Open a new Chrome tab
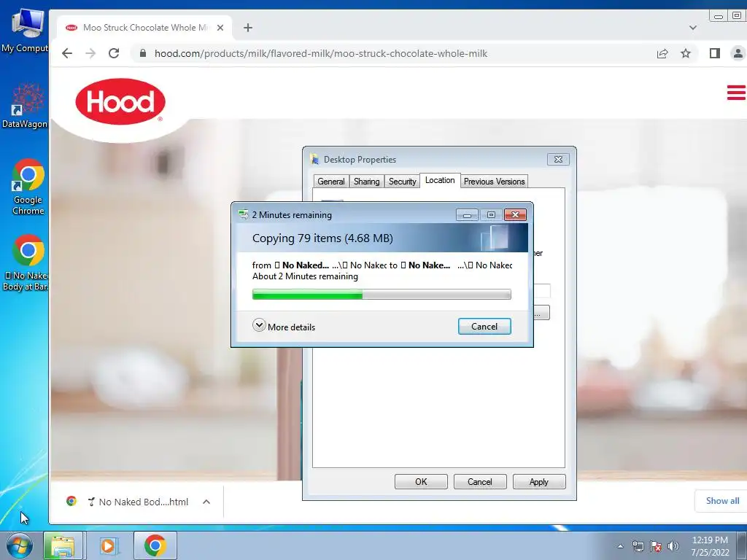747x560 pixels. click(x=248, y=28)
